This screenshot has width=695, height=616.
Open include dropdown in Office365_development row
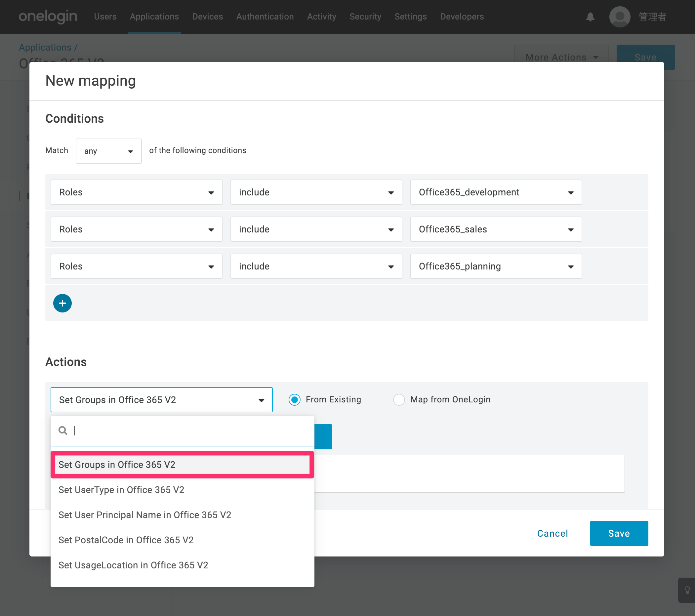[316, 192]
